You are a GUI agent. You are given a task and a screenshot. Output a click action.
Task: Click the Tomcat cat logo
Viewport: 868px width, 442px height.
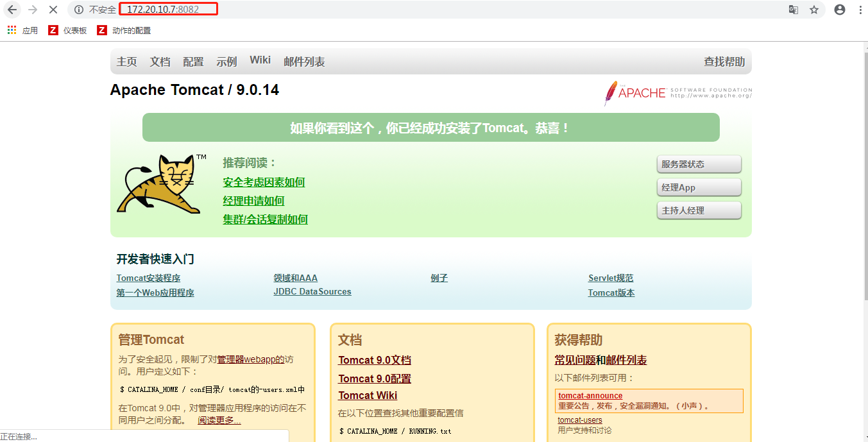pos(162,183)
